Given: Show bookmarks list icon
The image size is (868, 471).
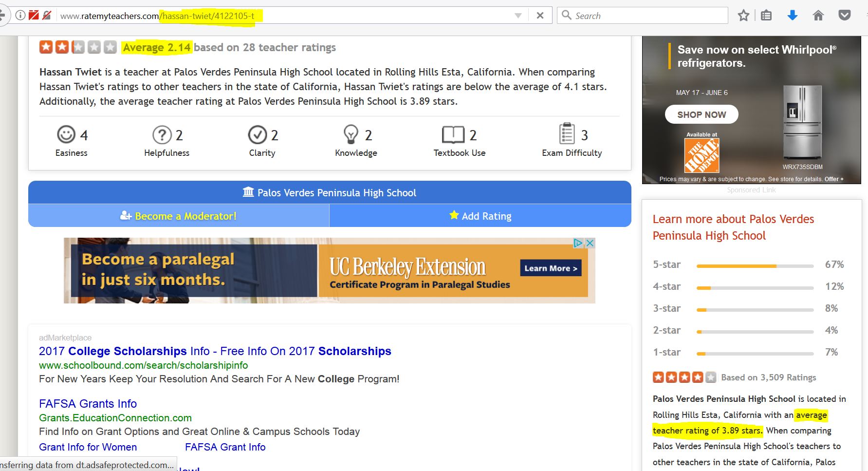Looking at the screenshot, I should coord(766,16).
